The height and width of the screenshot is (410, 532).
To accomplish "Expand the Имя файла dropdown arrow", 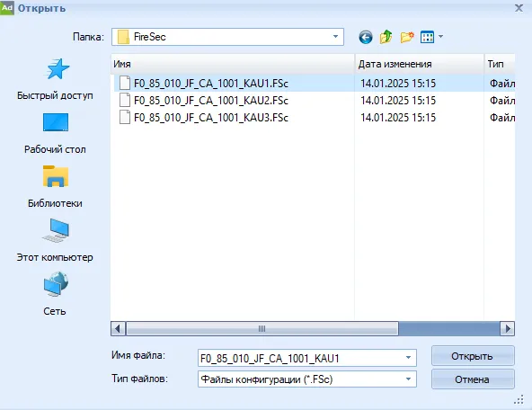I will click(x=409, y=358).
